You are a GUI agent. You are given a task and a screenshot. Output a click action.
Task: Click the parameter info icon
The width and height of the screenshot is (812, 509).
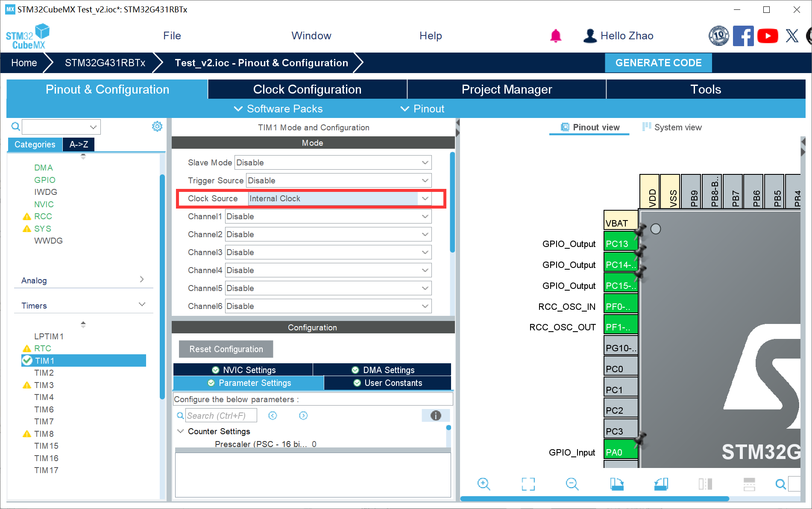436,415
